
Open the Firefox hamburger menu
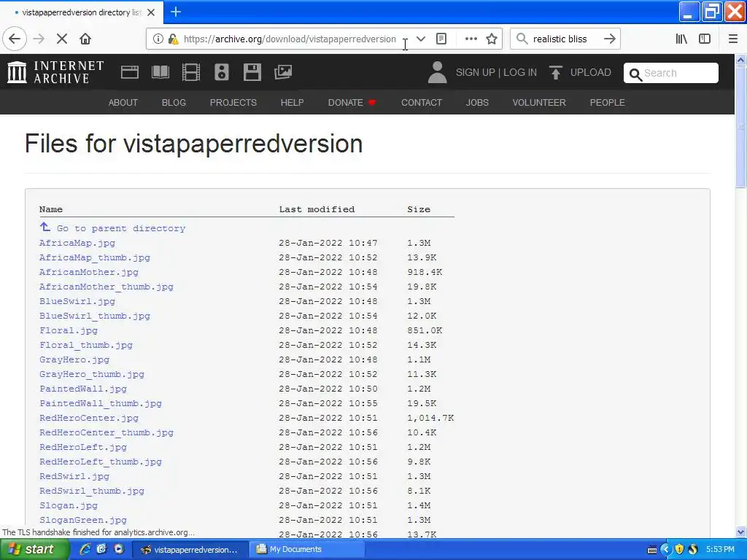pyautogui.click(x=733, y=39)
